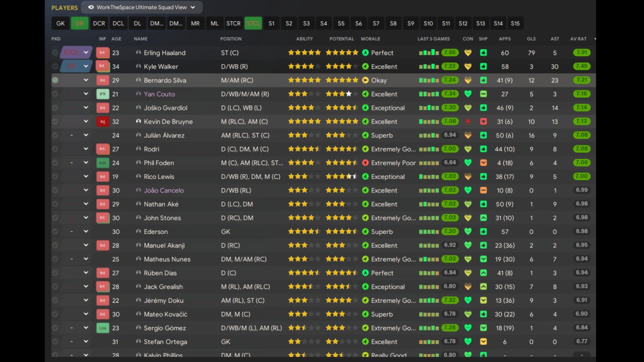Screen dimensions: 644x362
Task: Open the WorkTheSpace Ultimate Squad View dropdown
Action: click(x=142, y=8)
